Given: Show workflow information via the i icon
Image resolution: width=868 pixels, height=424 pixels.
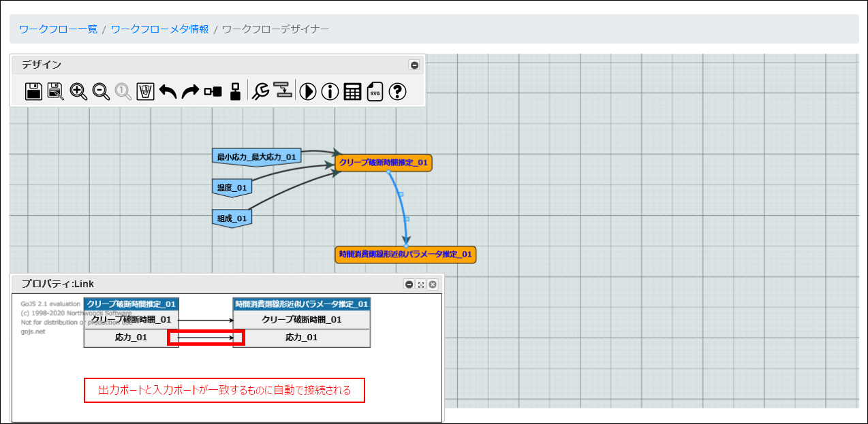Looking at the screenshot, I should point(330,91).
